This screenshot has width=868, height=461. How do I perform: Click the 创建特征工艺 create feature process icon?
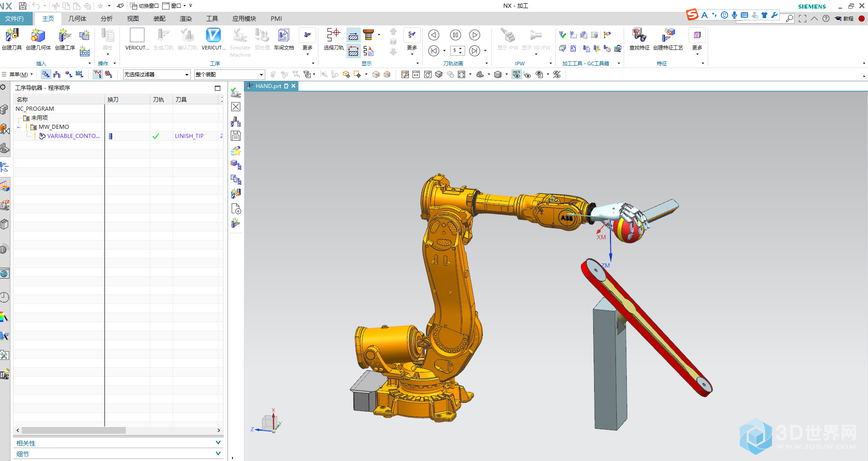[x=668, y=39]
